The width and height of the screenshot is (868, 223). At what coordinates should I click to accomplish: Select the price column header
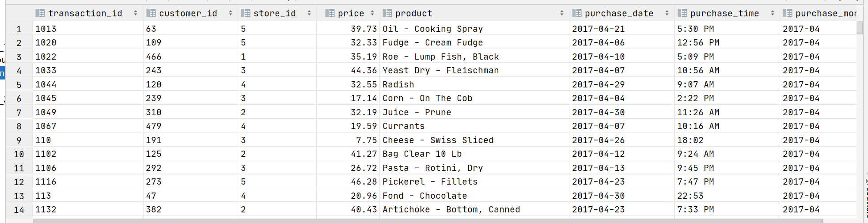[348, 13]
